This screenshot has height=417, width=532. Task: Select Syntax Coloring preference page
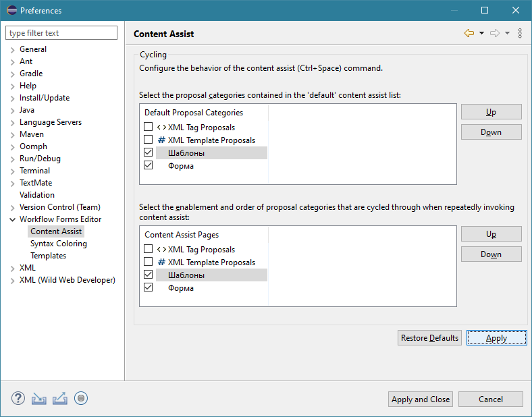pyautogui.click(x=58, y=244)
